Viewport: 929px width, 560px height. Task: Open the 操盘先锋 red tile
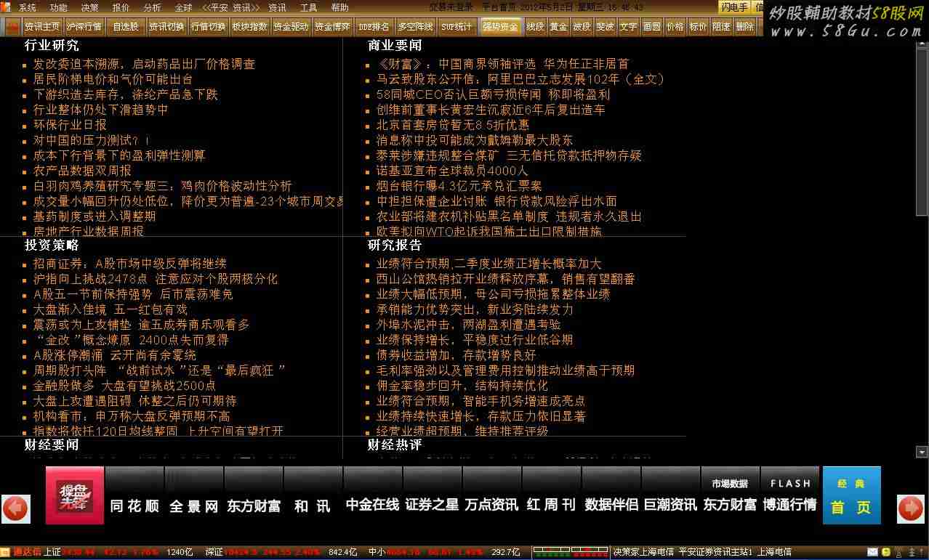click(75, 495)
